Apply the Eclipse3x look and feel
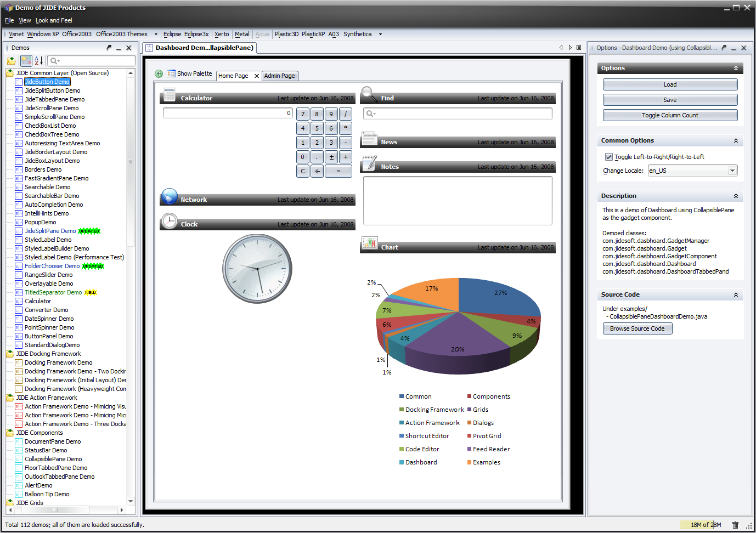 196,34
